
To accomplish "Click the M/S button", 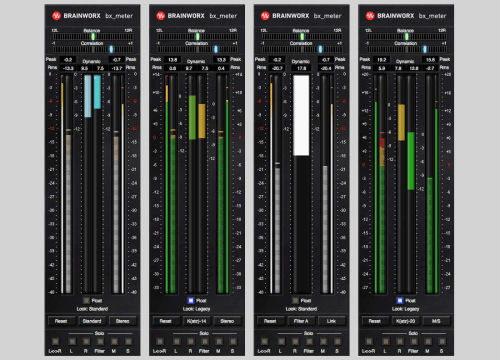I will click(x=436, y=321).
